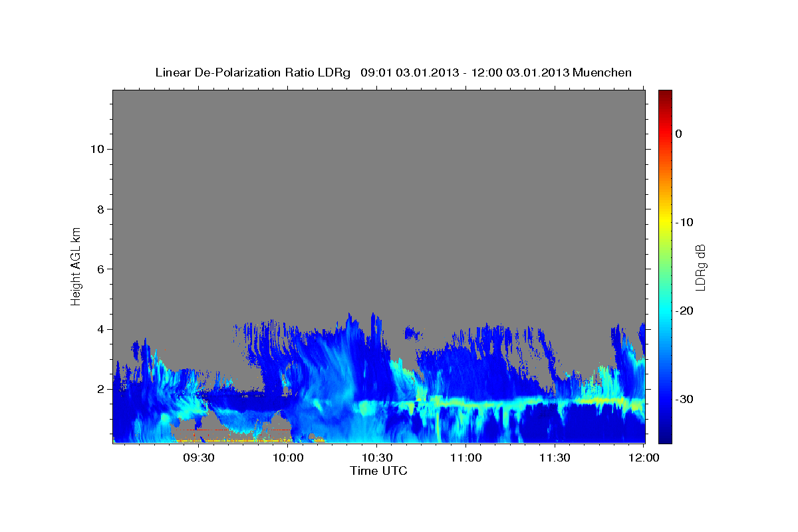Viewport: 798px width, 532px height.
Task: Click the 11:30 time tick label
Action: coord(555,458)
